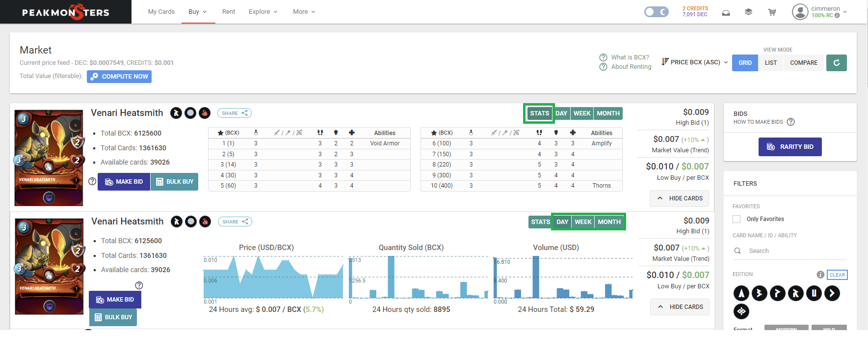Clear the edition filter selection

click(x=837, y=275)
